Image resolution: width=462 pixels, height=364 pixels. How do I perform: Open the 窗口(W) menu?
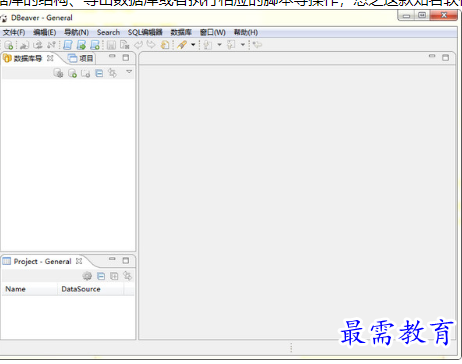tap(213, 32)
